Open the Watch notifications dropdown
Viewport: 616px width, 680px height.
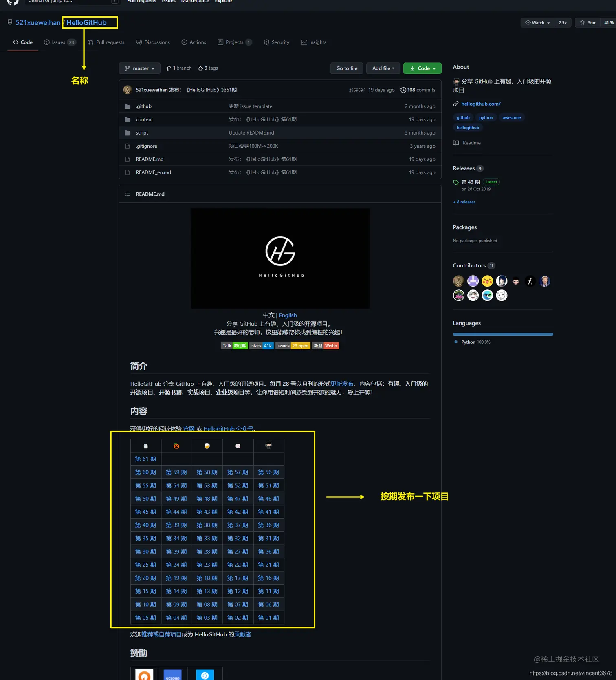coord(538,23)
